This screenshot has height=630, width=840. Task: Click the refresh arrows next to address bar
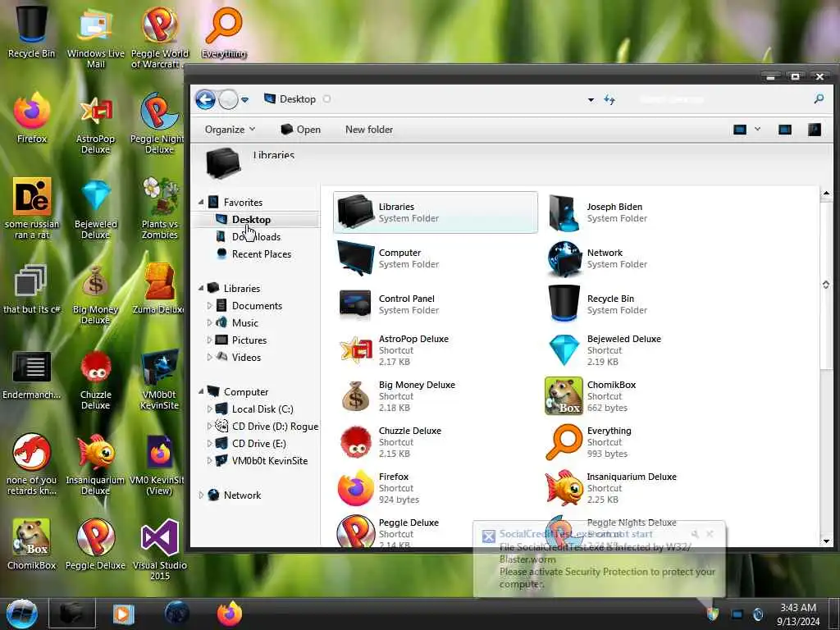pyautogui.click(x=609, y=99)
